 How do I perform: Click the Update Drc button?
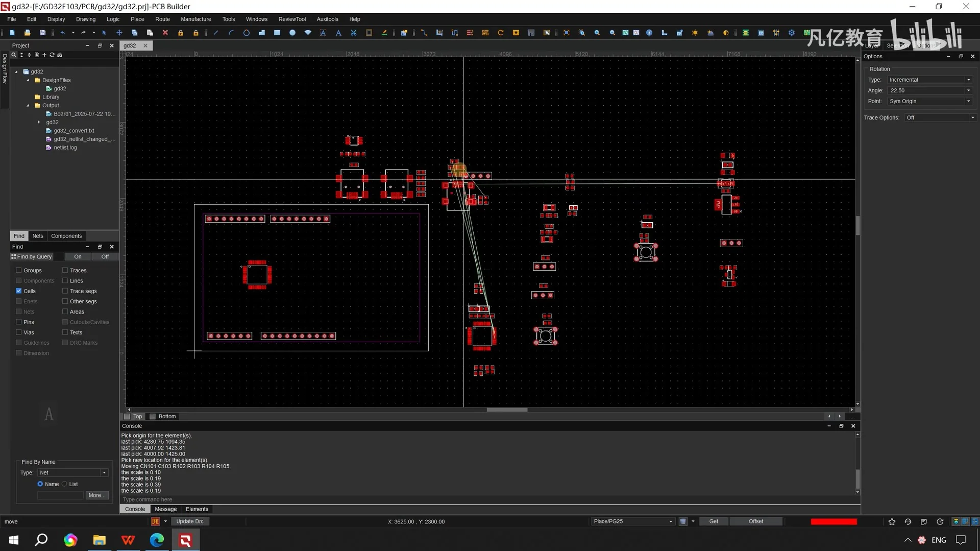pyautogui.click(x=190, y=521)
